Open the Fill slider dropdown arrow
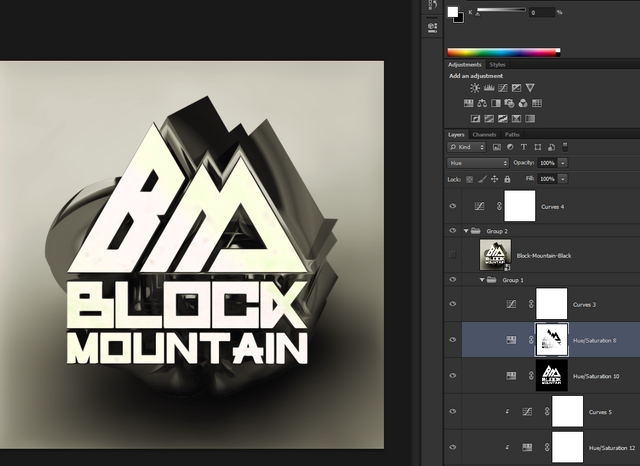The image size is (640, 466). click(x=563, y=179)
